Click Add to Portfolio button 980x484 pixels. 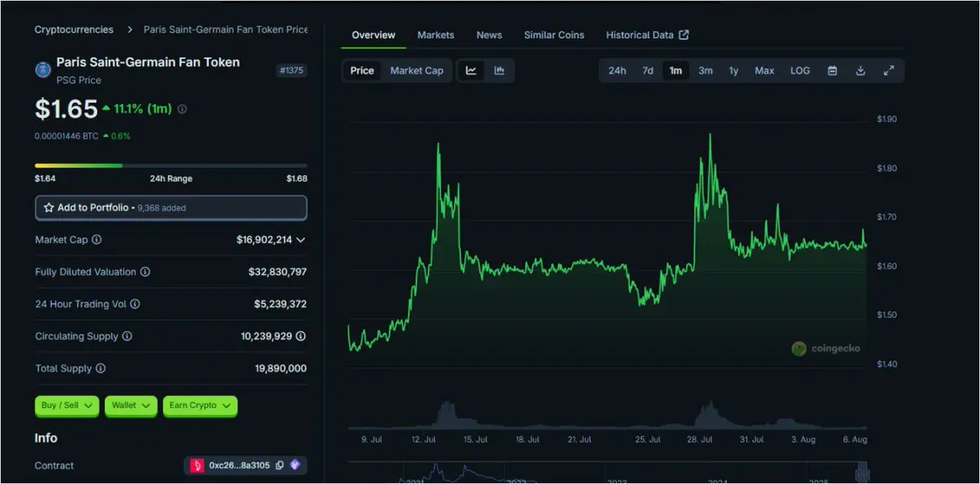[x=171, y=208]
